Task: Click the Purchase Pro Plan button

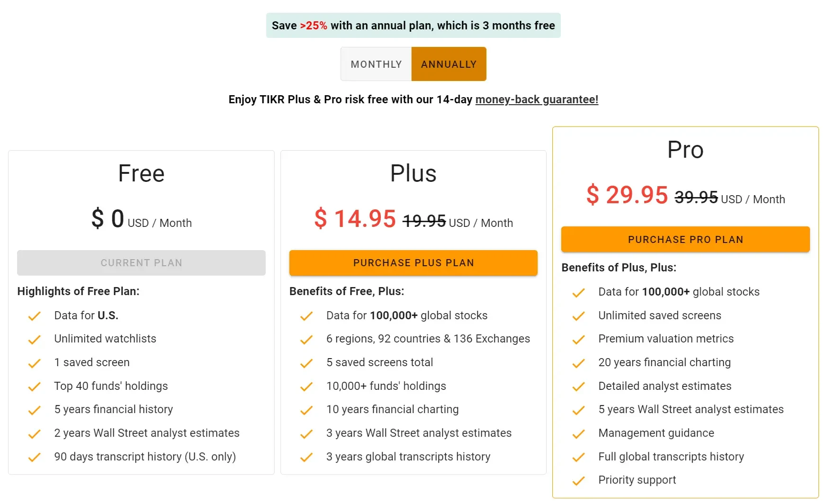Action: point(685,239)
